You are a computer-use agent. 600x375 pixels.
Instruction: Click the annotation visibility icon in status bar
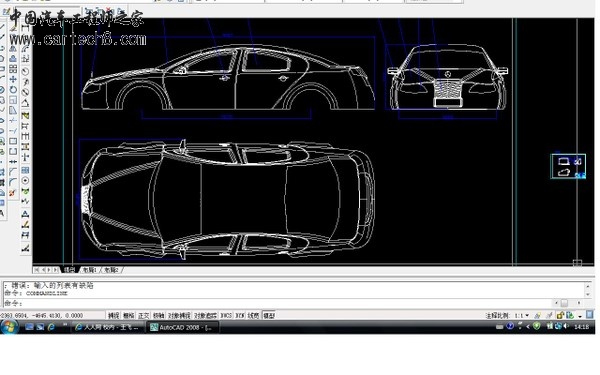pyautogui.click(x=537, y=315)
